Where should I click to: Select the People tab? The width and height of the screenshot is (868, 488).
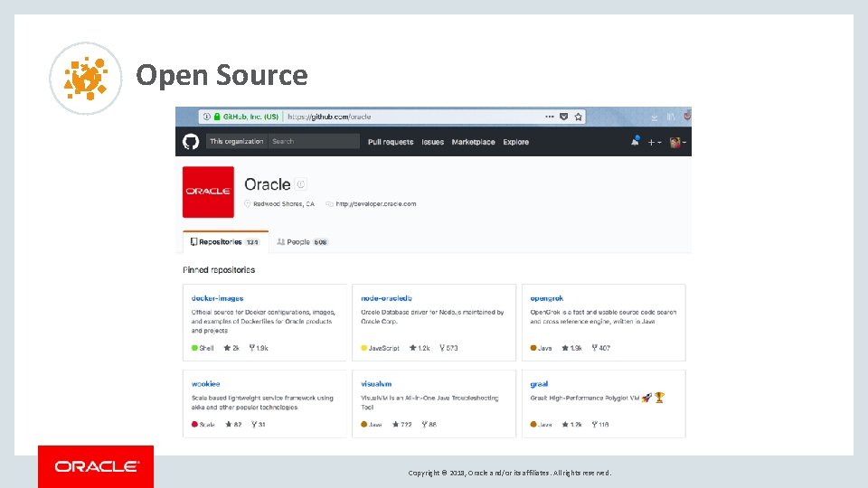coord(302,242)
